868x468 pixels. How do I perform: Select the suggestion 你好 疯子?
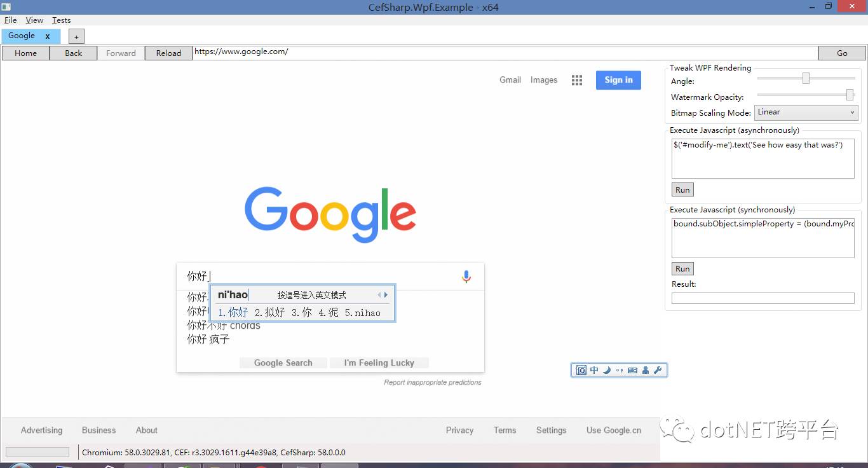tap(208, 340)
